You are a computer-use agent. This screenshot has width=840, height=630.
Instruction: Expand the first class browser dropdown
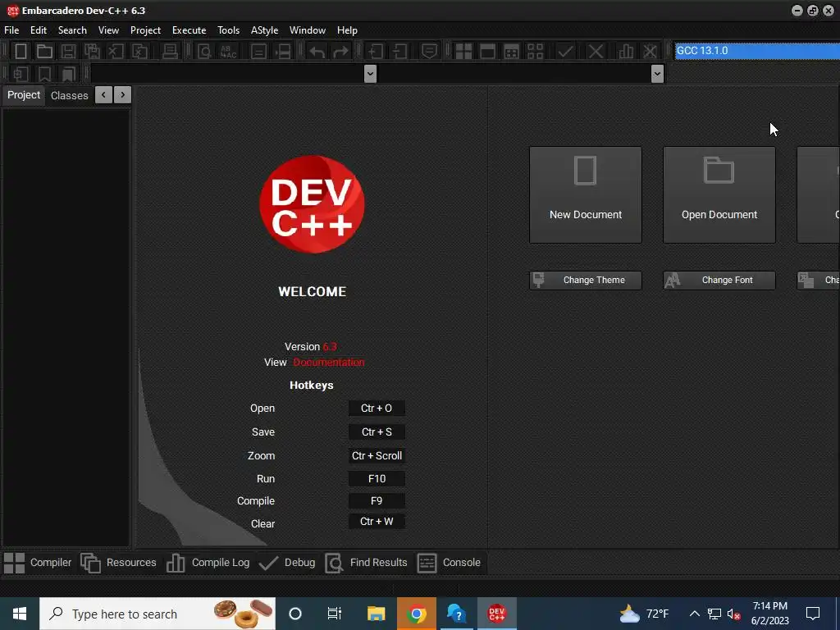coord(370,73)
